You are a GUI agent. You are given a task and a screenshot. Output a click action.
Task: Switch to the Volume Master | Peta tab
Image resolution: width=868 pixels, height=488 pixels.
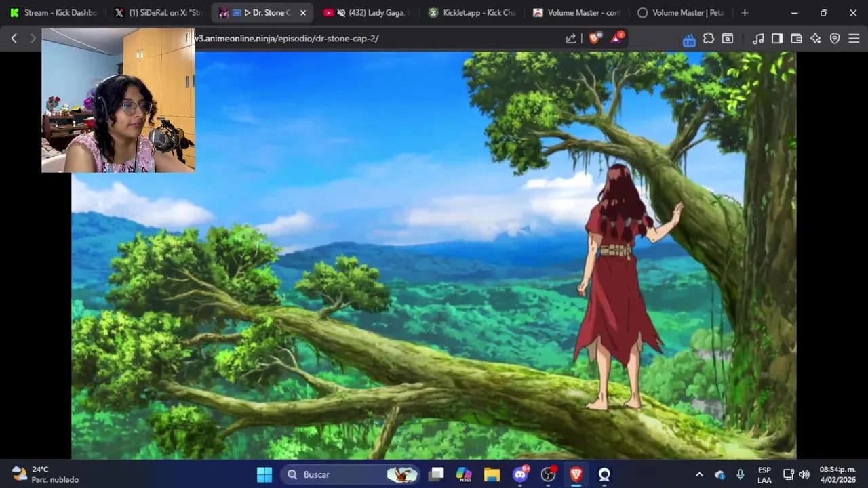682,13
